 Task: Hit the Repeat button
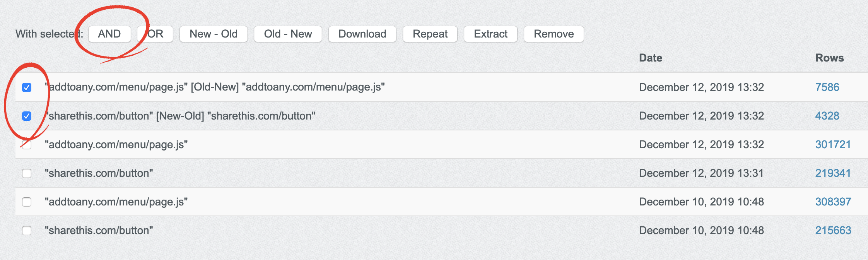(430, 34)
